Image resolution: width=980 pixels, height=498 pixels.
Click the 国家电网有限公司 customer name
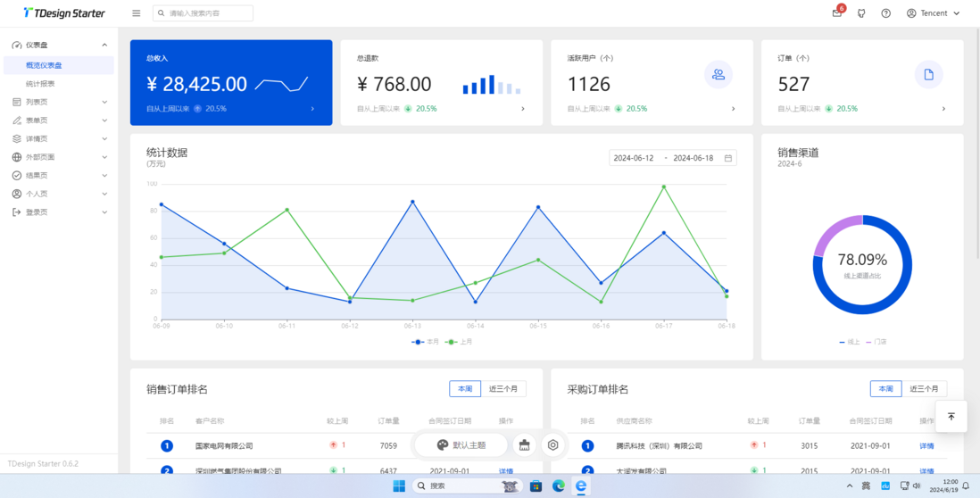pos(224,446)
